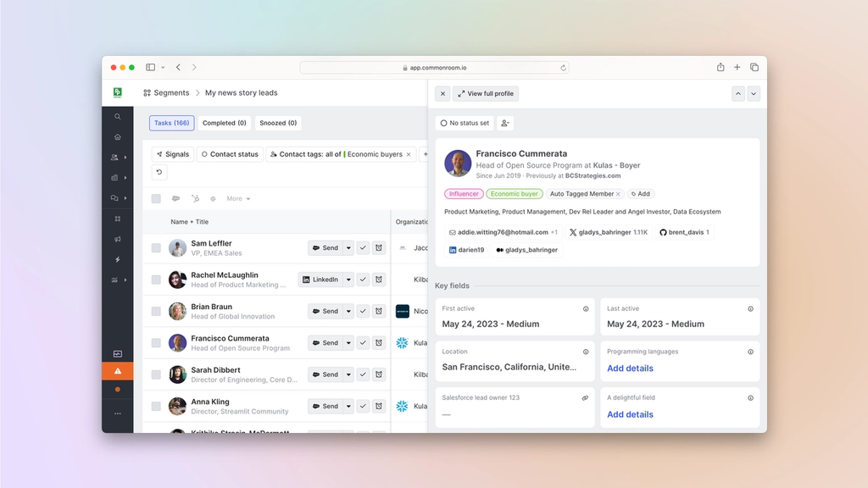Snooze the Sam Leffler task
868x488 pixels.
pos(379,248)
